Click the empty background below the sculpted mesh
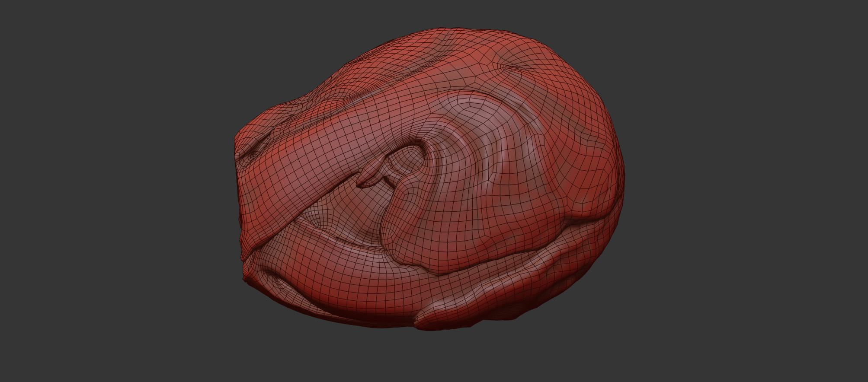This screenshot has width=868, height=382. click(432, 359)
